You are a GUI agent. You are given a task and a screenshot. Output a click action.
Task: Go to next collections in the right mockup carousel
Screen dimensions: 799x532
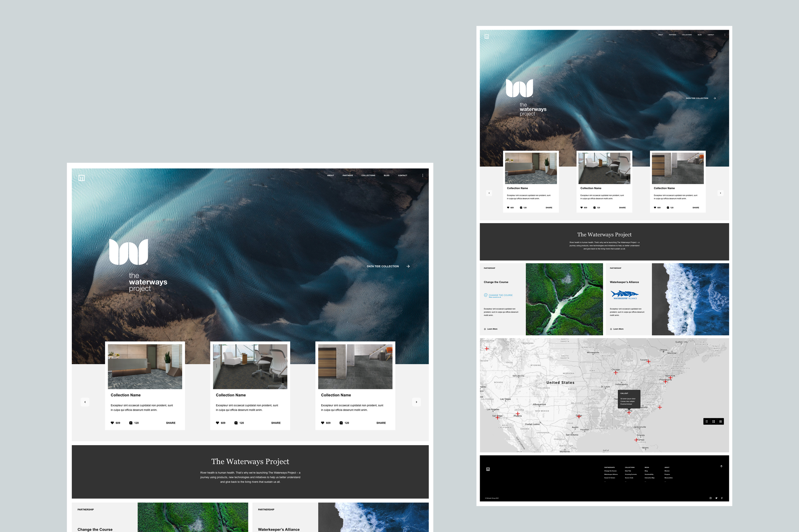point(721,193)
